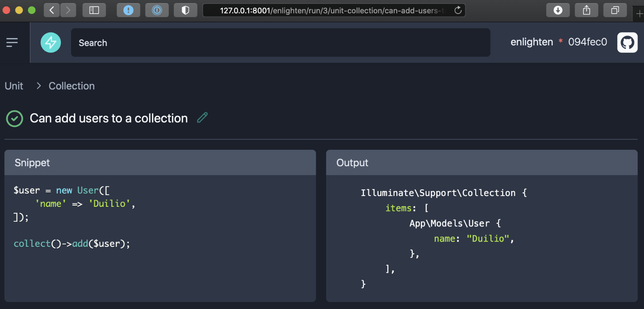Open a new browser tab
Viewport: 644px width, 309px height.
click(x=639, y=14)
